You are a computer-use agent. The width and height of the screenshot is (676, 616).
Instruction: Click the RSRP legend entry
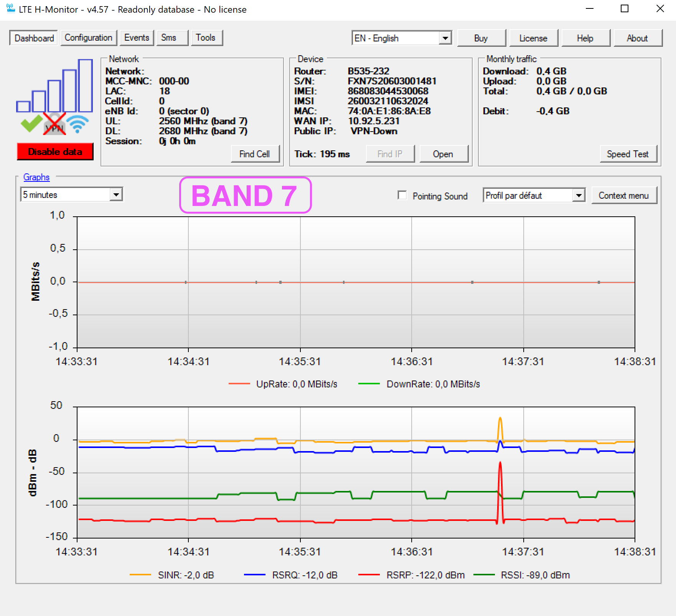click(x=412, y=575)
